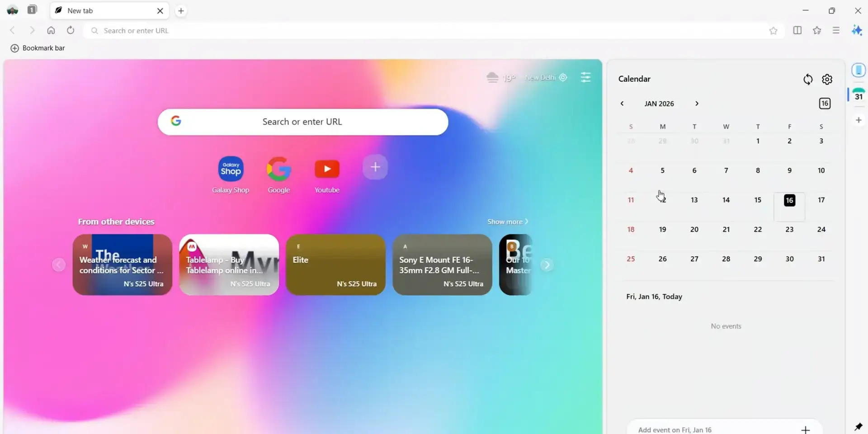Image resolution: width=868 pixels, height=434 pixels.
Task: Launch the Youtube shortcut
Action: click(327, 168)
